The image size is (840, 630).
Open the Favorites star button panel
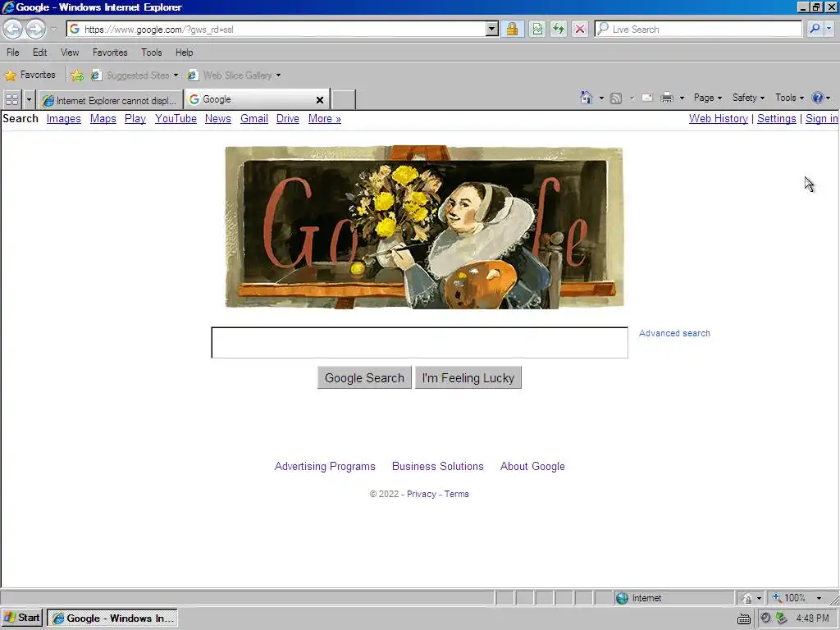(30, 75)
